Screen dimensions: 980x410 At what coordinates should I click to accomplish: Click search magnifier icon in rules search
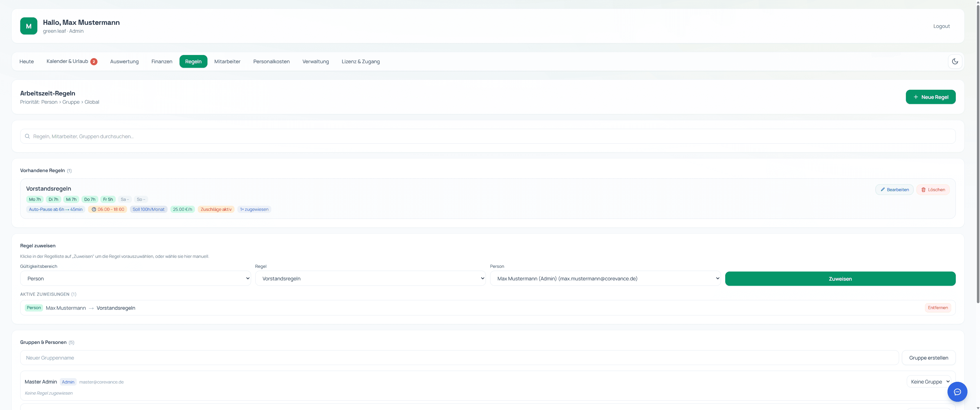pos(27,136)
